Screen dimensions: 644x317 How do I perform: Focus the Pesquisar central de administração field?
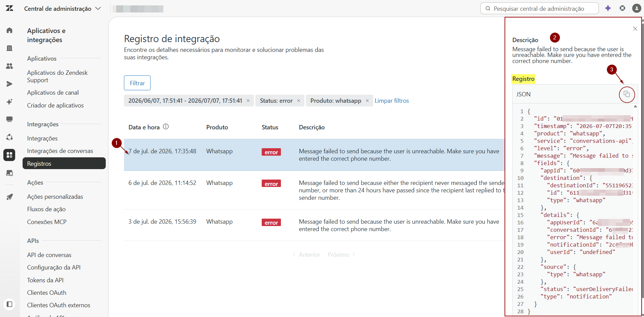(539, 8)
